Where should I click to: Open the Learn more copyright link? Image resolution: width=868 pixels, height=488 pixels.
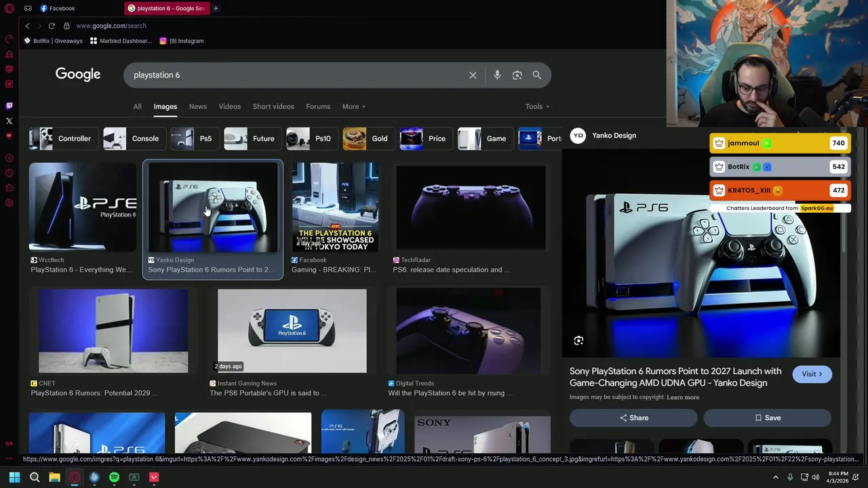tap(683, 397)
